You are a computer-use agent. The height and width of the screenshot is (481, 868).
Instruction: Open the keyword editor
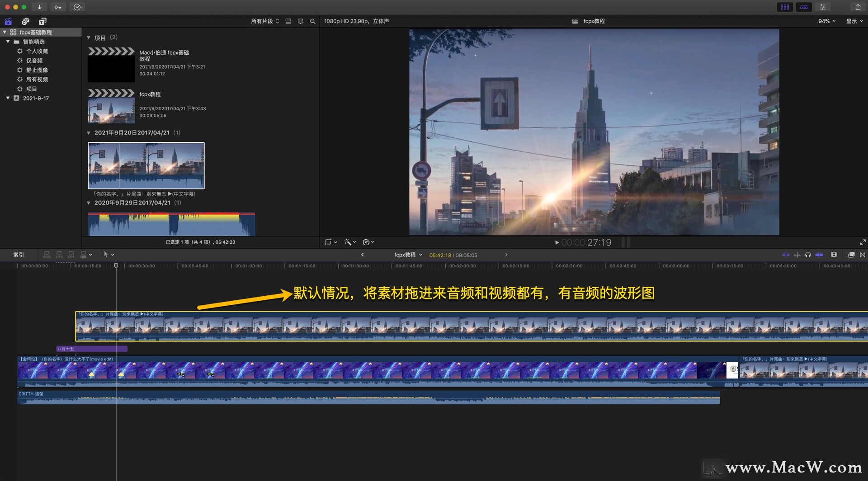click(x=58, y=7)
